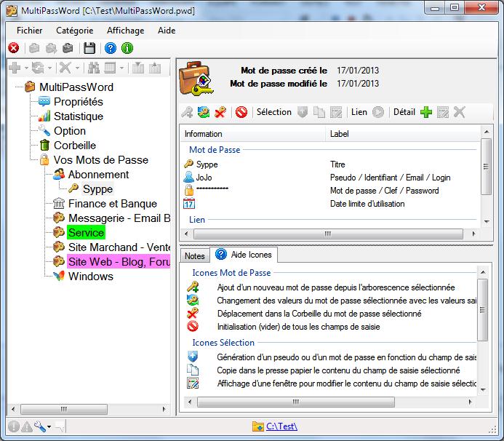This screenshot has width=504, height=441.
Task: Select the Syppe password entry in tree
Action: (x=97, y=189)
